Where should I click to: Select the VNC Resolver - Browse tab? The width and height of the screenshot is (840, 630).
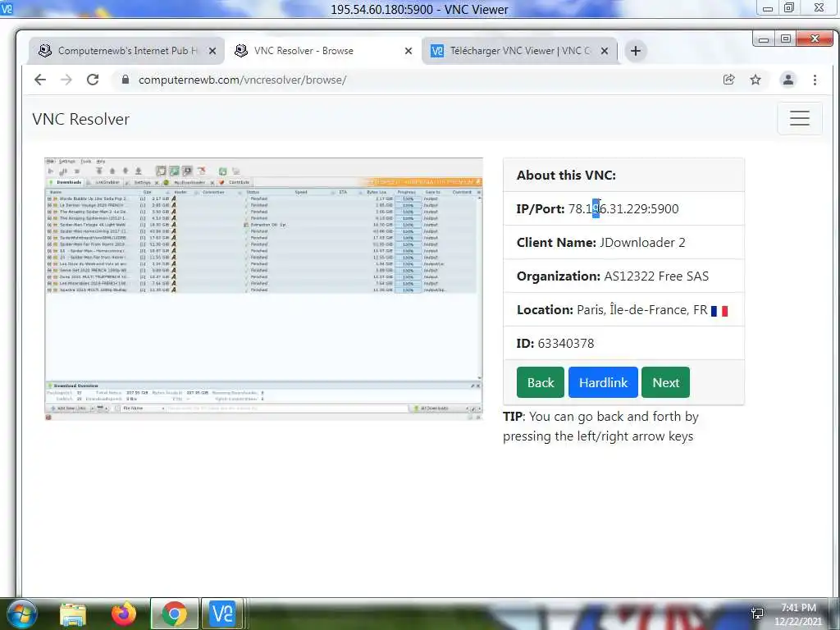point(323,51)
